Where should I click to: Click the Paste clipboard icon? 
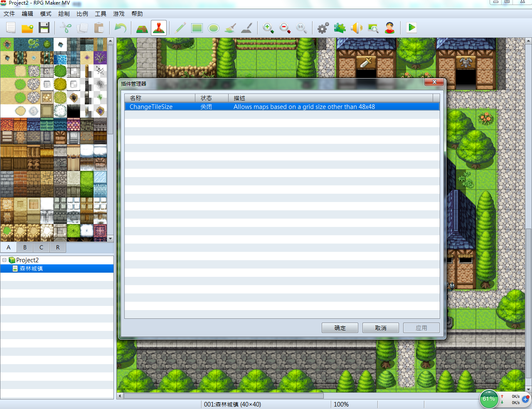click(99, 28)
